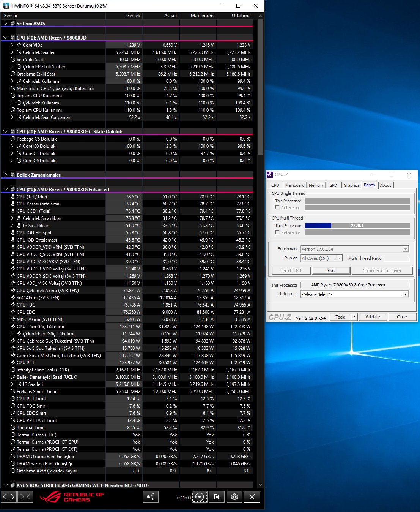The width and height of the screenshot is (420, 512).
Task: Click the expand columns arrows button in HWiNFO
Action: tap(9, 496)
